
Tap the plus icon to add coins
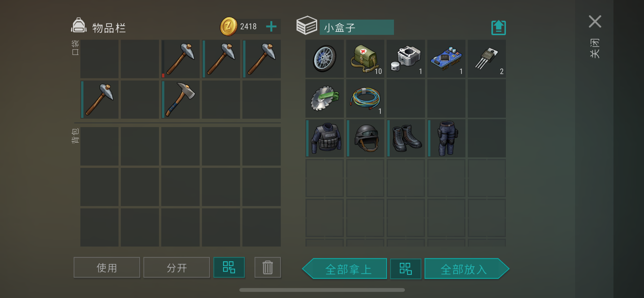[271, 26]
